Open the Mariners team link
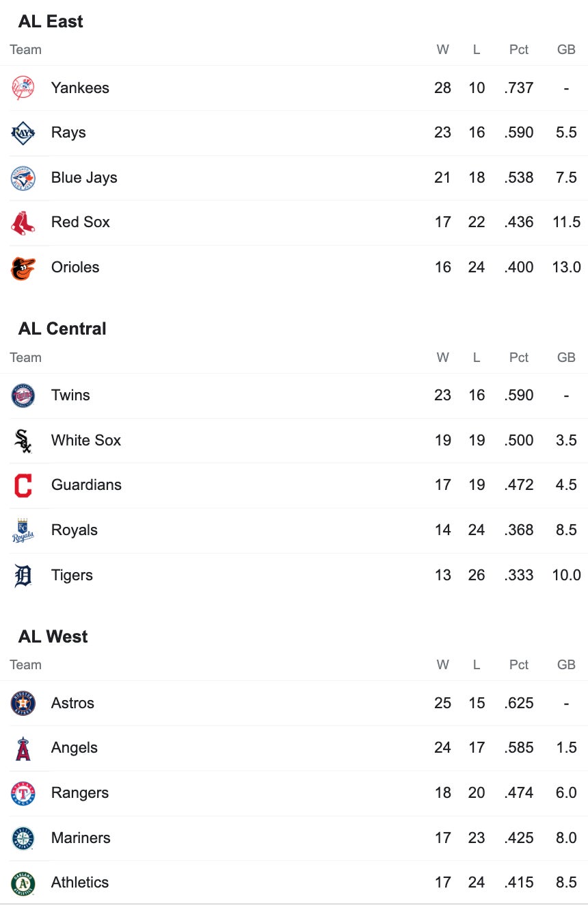This screenshot has width=588, height=906. click(81, 838)
